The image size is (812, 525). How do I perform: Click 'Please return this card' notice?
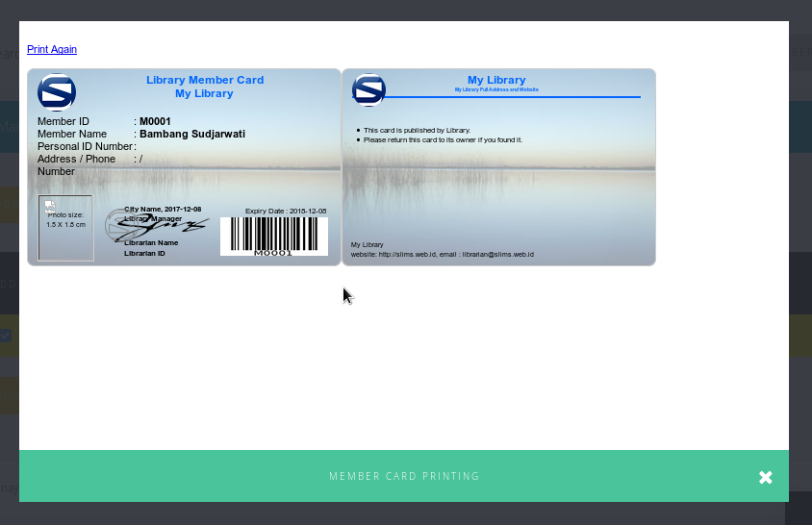tap(443, 140)
